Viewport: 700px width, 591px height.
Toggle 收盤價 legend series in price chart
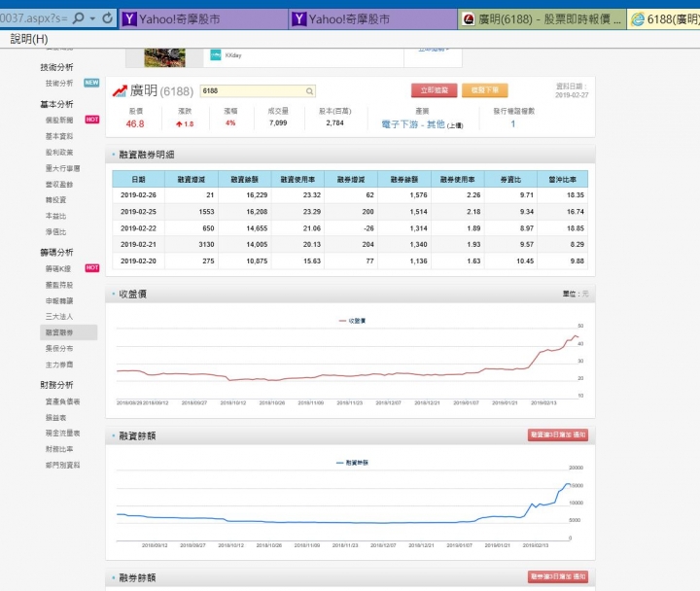(x=352, y=320)
